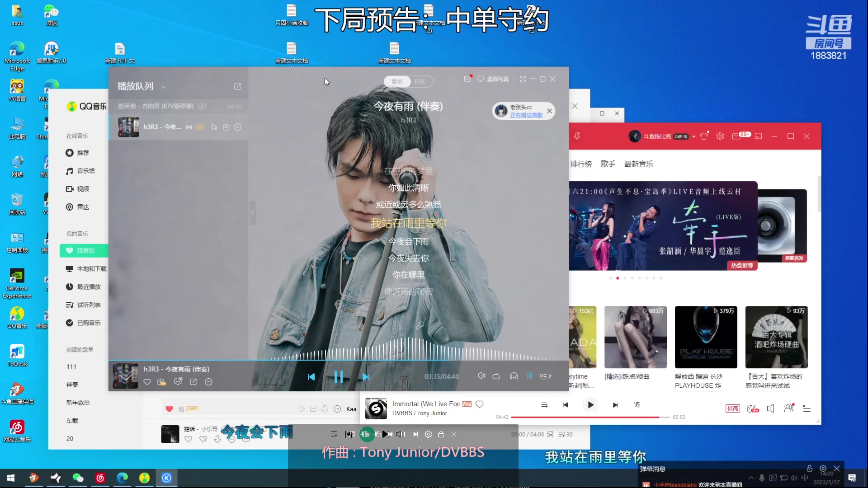Choose 极高 audio quality in NetEase

click(732, 408)
